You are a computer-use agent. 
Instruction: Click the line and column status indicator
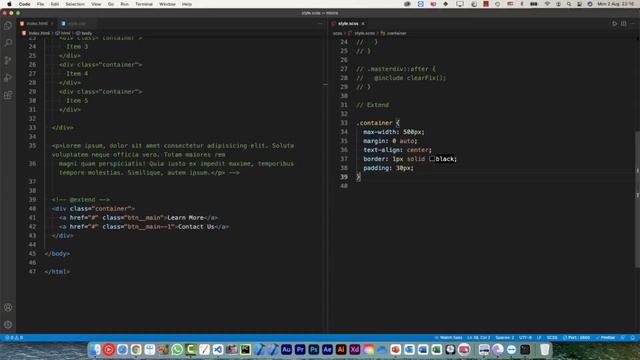(x=479, y=338)
